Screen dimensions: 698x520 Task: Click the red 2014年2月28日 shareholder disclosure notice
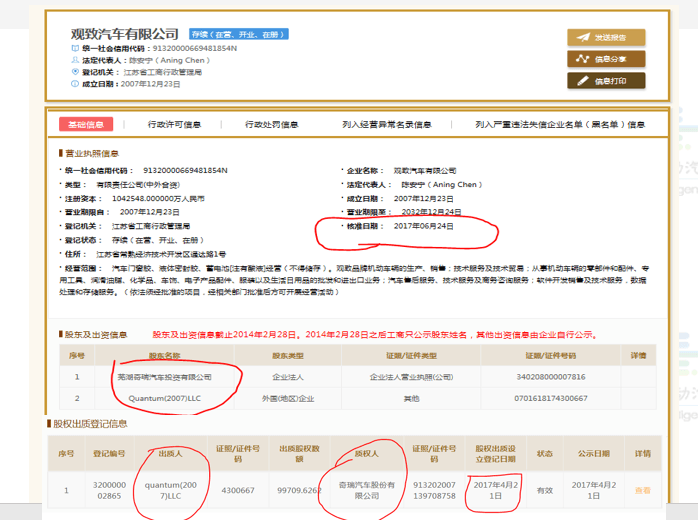pos(374,334)
